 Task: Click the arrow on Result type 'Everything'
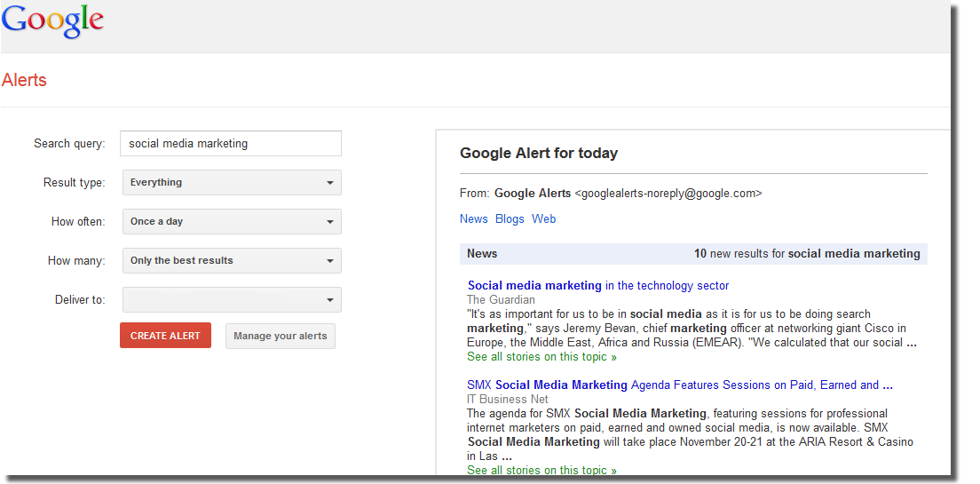329,183
